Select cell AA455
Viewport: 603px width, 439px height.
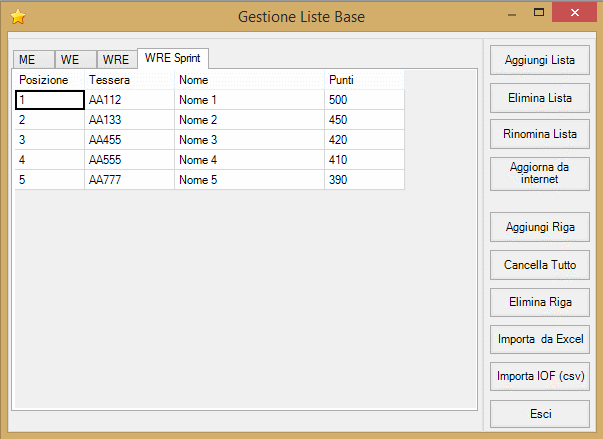pyautogui.click(x=129, y=140)
